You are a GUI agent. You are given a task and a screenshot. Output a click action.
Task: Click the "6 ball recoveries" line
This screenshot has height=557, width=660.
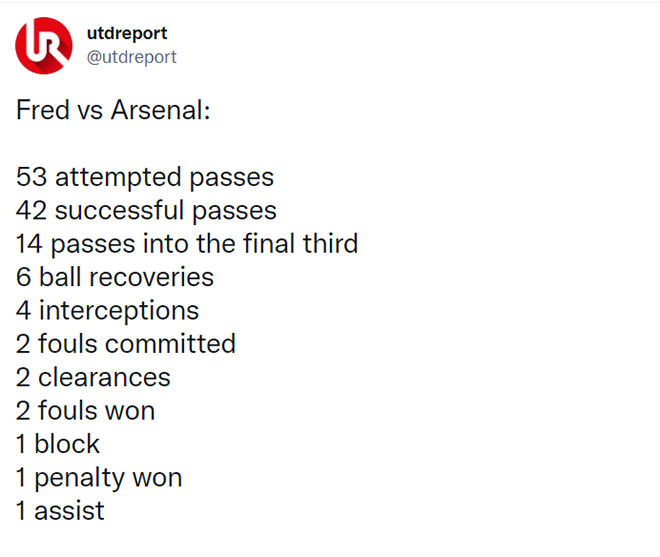[x=115, y=276]
